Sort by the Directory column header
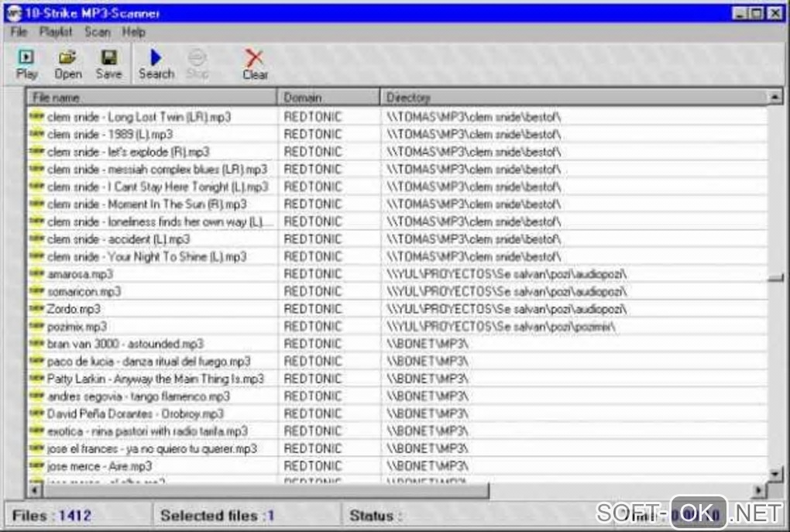 point(574,97)
